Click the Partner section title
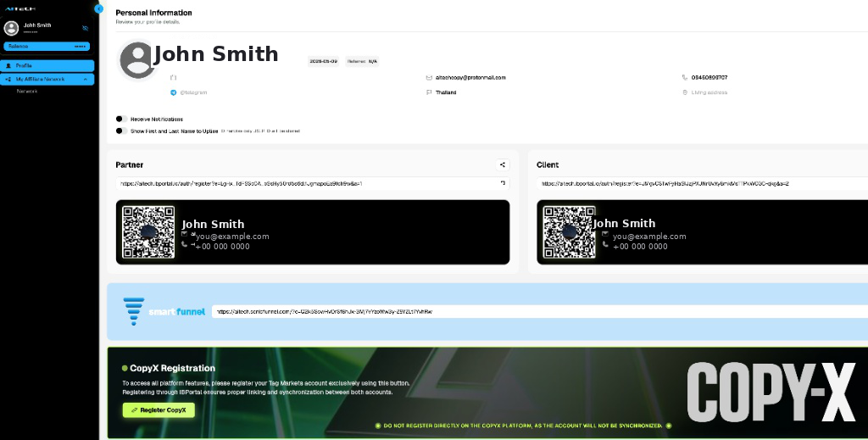The image size is (868, 440). coord(130,165)
